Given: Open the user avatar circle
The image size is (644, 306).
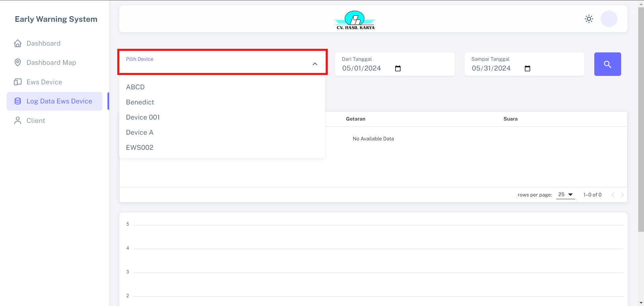Looking at the screenshot, I should [609, 19].
